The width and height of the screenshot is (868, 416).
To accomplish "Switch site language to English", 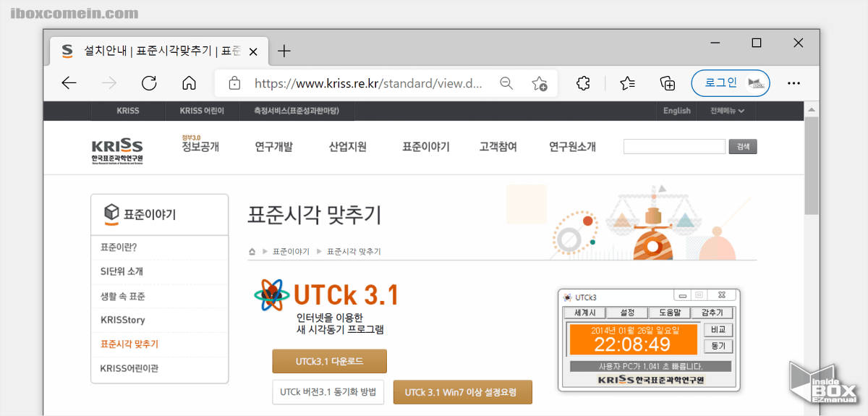I will [677, 111].
